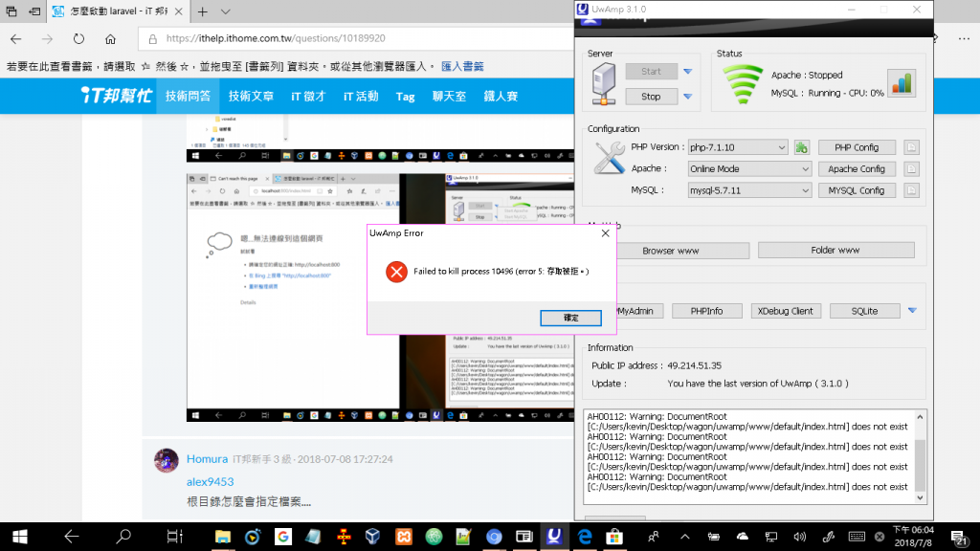Refresh the browser page
The height and width of the screenshot is (551, 980).
pos(78,38)
